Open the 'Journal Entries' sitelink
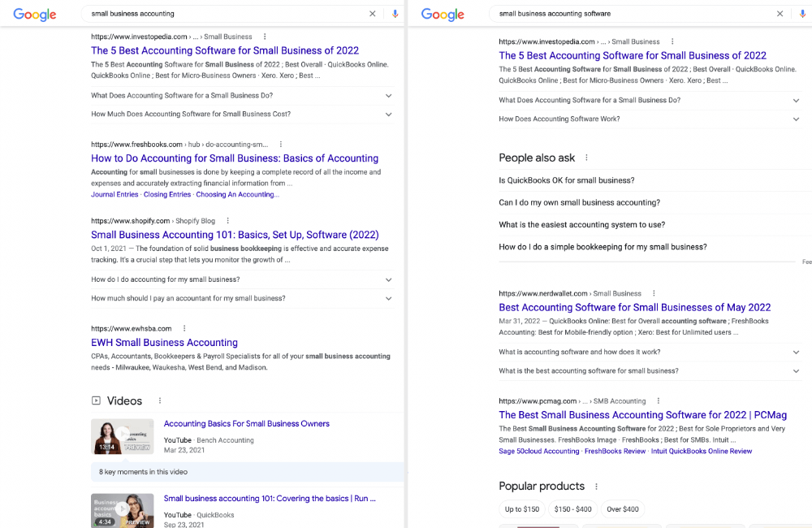 coord(114,195)
